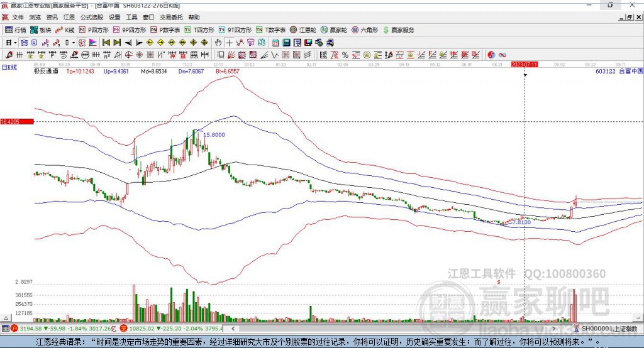The width and height of the screenshot is (644, 348).
Task: Select the red fan-lines drawing tool
Action: 231,55
